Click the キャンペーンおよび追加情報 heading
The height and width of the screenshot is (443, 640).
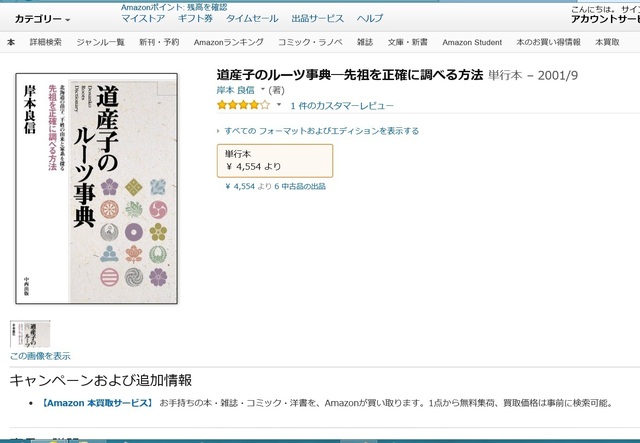(100, 380)
